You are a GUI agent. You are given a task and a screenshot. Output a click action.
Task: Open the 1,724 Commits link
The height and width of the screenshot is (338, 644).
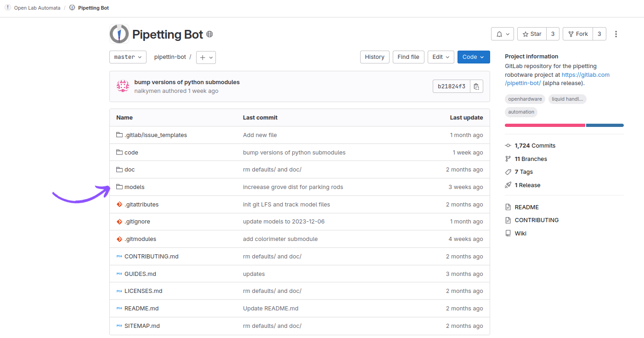tap(535, 145)
